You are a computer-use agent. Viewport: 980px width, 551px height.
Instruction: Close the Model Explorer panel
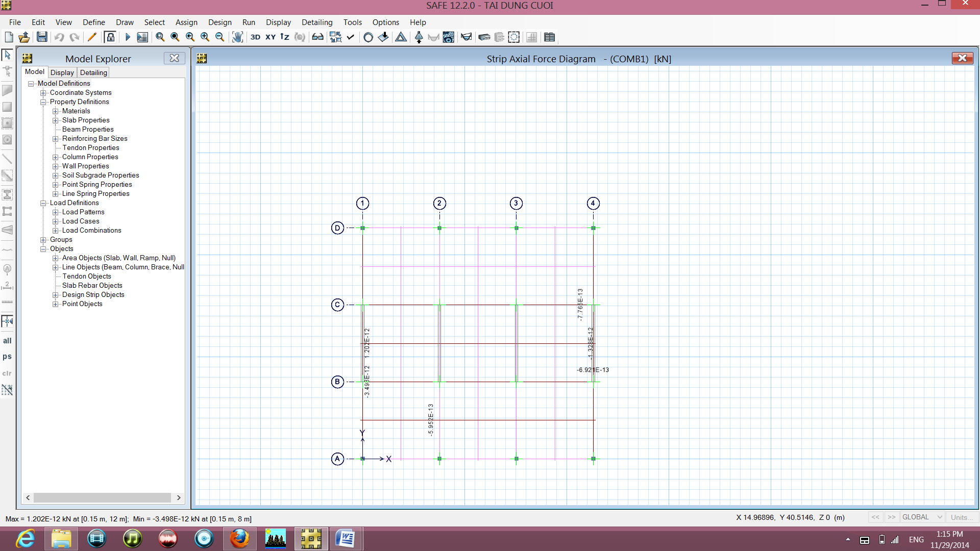pos(174,58)
